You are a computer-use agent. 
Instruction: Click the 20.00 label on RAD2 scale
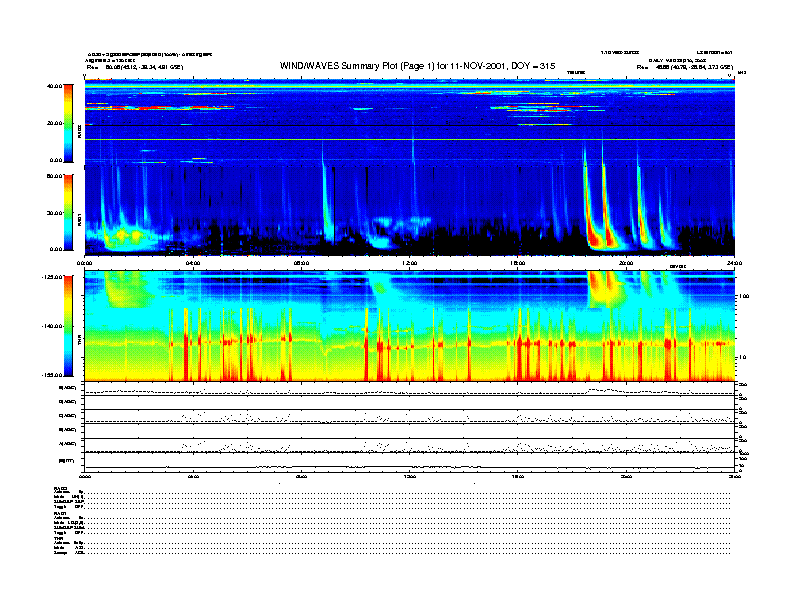[55, 123]
